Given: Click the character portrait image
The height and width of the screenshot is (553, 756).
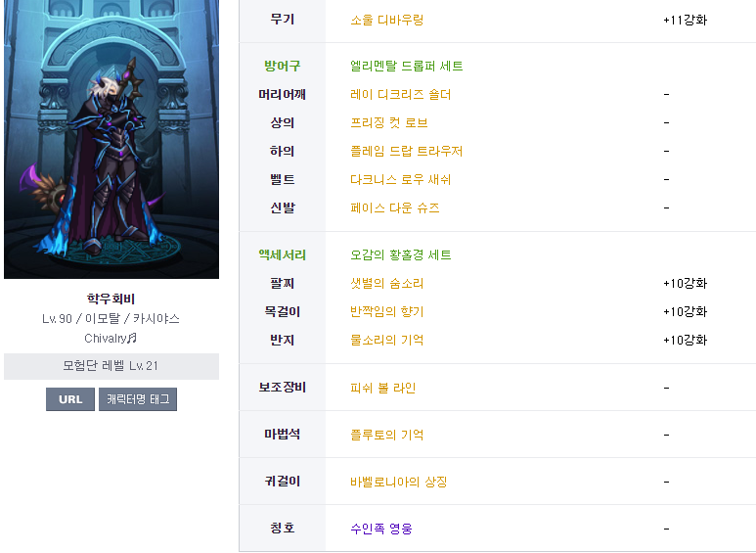Looking at the screenshot, I should pos(111,139).
